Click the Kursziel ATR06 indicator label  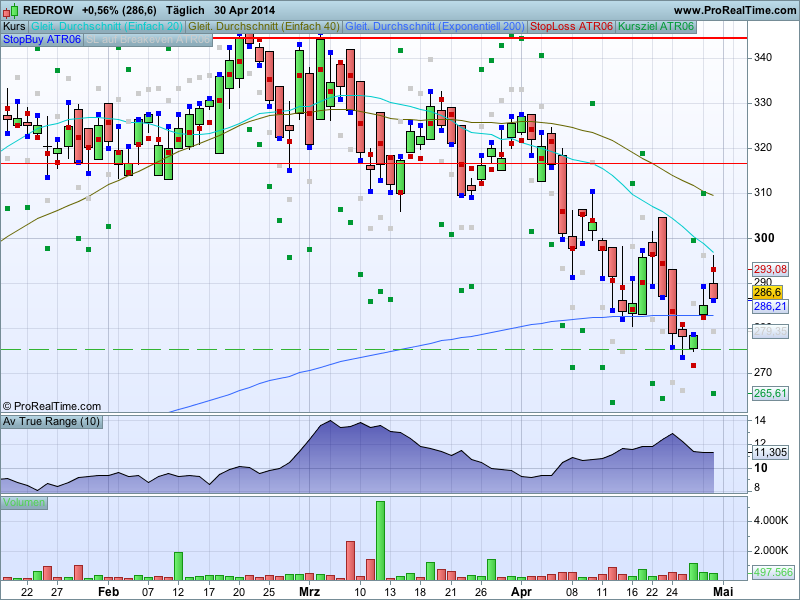pyautogui.click(x=656, y=26)
